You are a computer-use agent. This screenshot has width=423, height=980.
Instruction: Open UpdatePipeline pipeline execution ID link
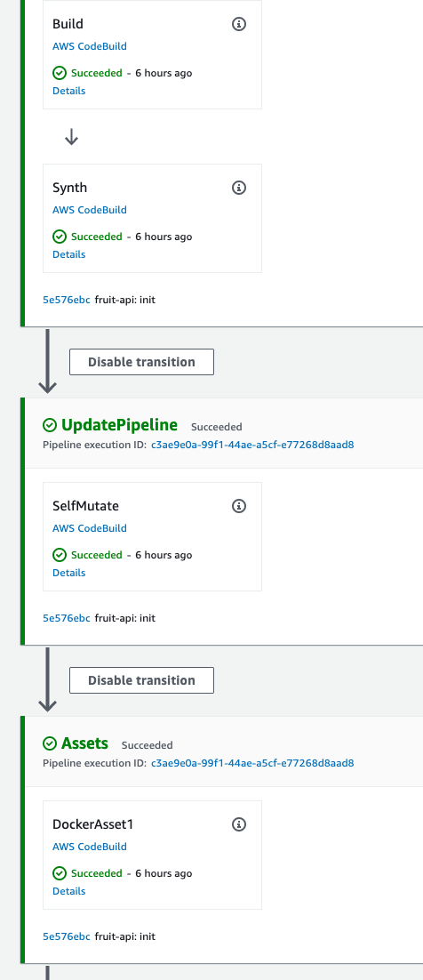click(x=252, y=445)
